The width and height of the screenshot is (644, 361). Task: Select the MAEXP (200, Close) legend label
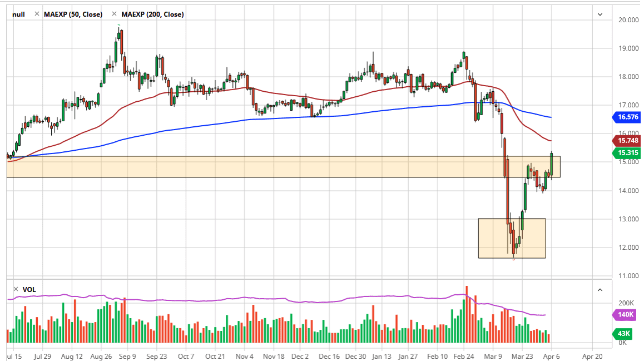152,14
